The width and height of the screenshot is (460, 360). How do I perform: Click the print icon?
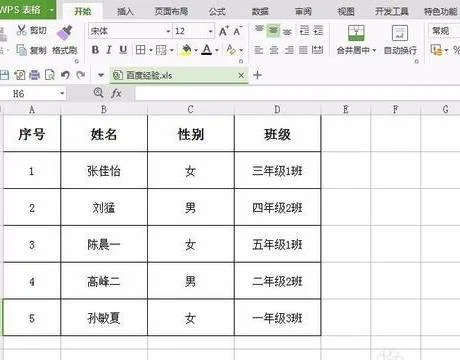(x=35, y=75)
